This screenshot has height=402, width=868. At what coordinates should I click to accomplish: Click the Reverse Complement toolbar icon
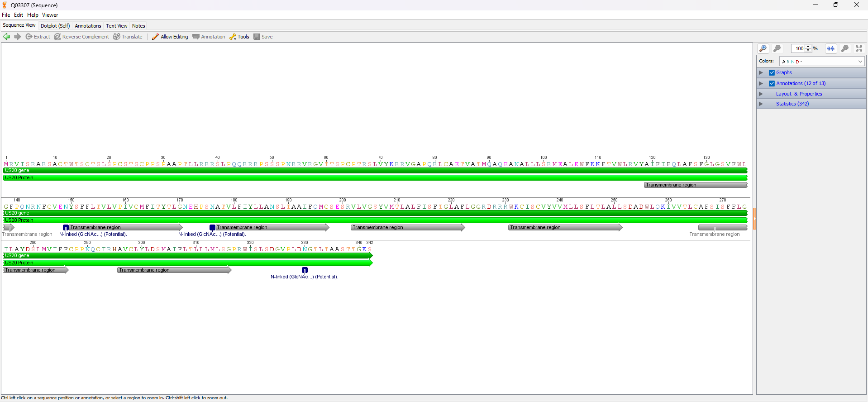57,37
